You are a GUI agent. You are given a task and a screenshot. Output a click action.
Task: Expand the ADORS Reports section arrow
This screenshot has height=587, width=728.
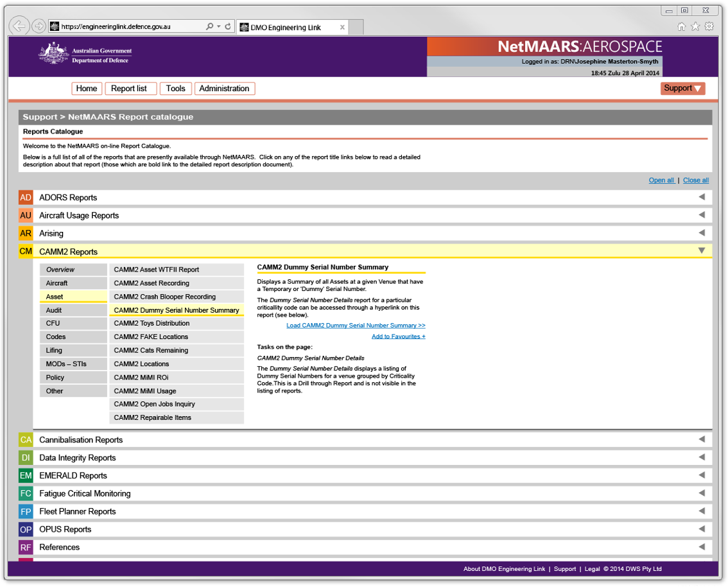coord(702,197)
